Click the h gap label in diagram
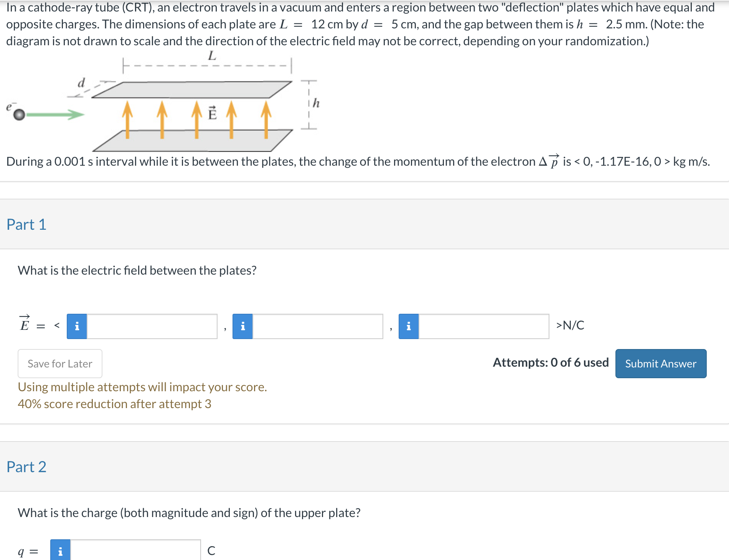Viewport: 729px width, 560px height. click(x=316, y=103)
